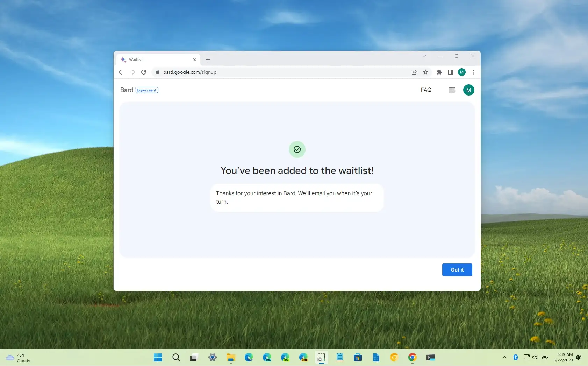View site info via lock icon

(x=158, y=72)
